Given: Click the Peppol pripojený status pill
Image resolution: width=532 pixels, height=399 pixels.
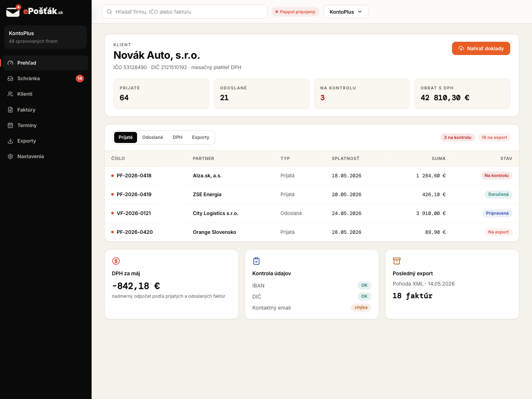Looking at the screenshot, I should (x=295, y=12).
